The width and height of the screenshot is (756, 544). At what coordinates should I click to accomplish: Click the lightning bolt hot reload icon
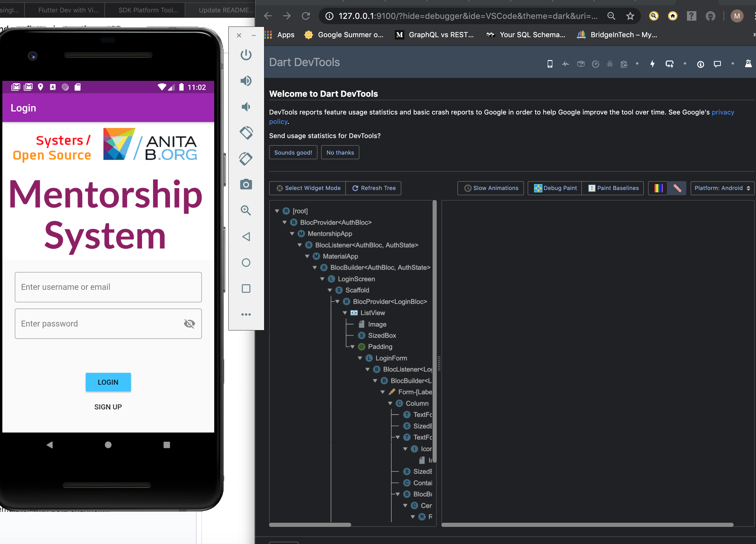click(x=652, y=64)
